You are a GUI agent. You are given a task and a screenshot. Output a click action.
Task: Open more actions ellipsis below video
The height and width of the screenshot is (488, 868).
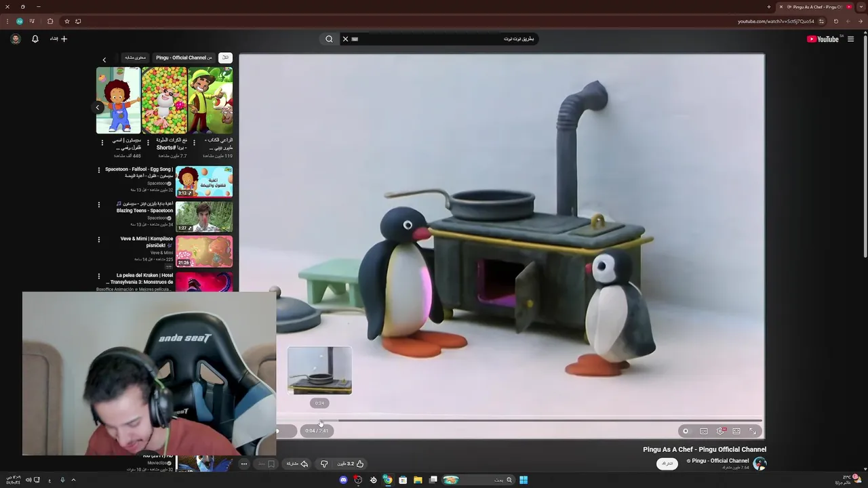click(x=244, y=464)
